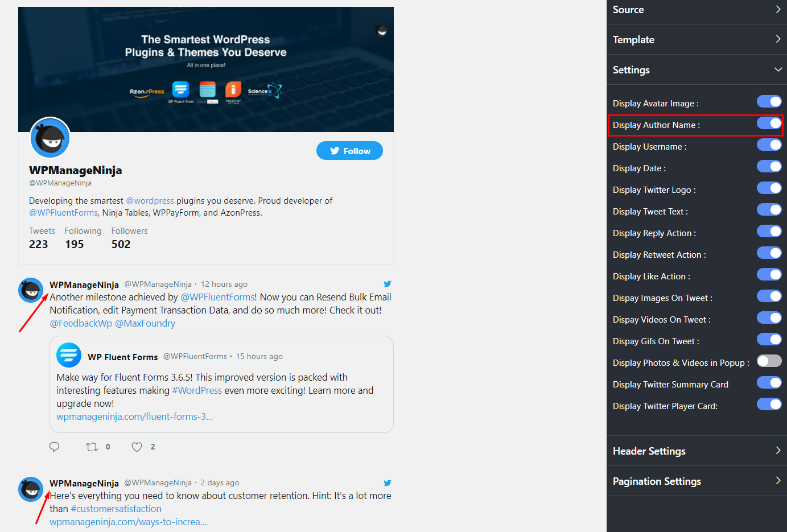Expand the Header Settings chevron
Screen dimensions: 787x532
778,450
